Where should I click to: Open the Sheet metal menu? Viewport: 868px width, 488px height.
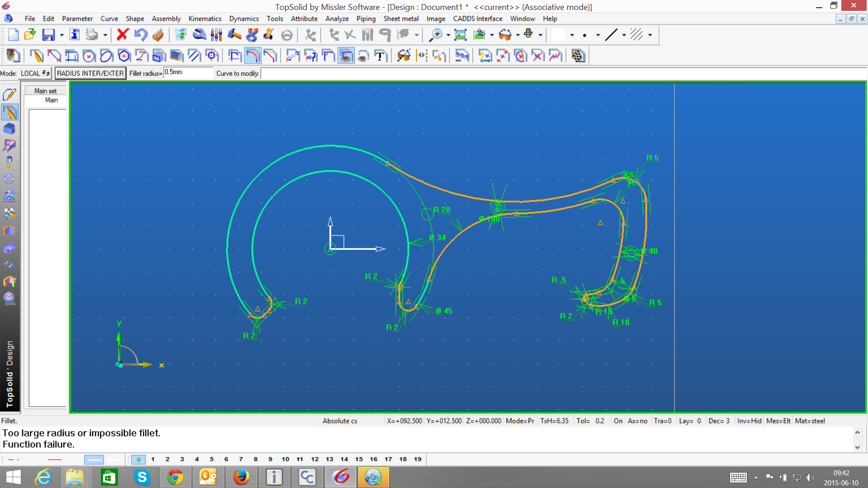click(x=401, y=19)
